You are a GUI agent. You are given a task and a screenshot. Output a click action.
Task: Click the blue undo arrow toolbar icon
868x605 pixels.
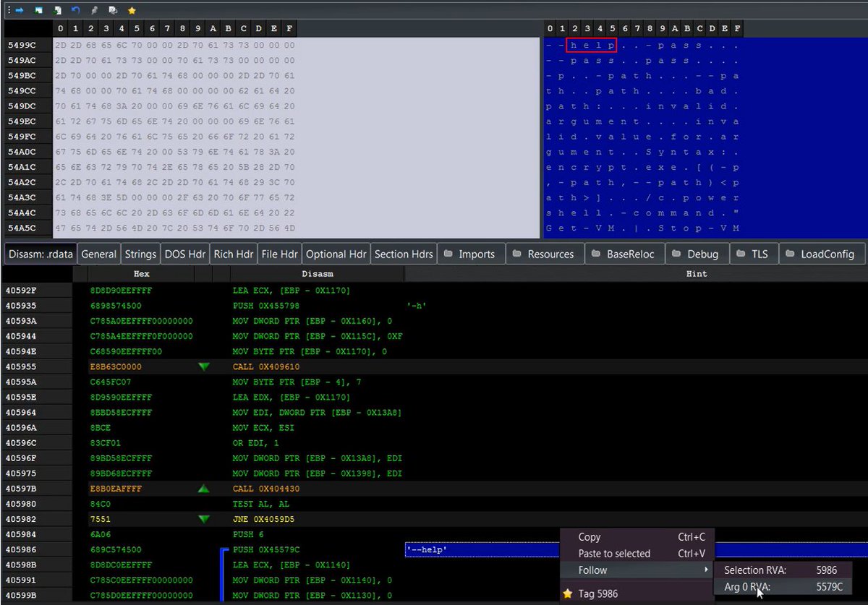76,11
